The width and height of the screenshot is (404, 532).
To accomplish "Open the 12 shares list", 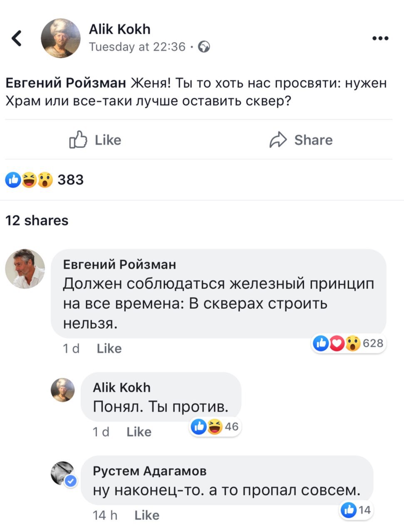I will click(37, 220).
